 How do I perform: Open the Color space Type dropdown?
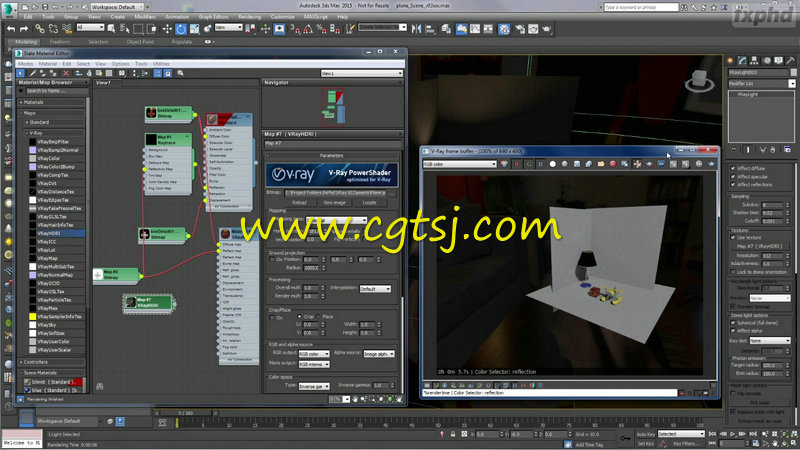click(x=314, y=386)
